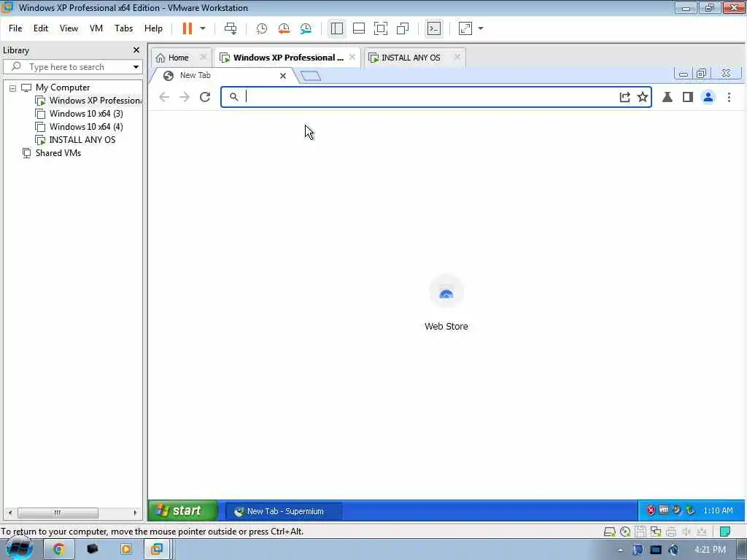
Task: Open the stretch guest dropdown arrow
Action: (x=481, y=28)
